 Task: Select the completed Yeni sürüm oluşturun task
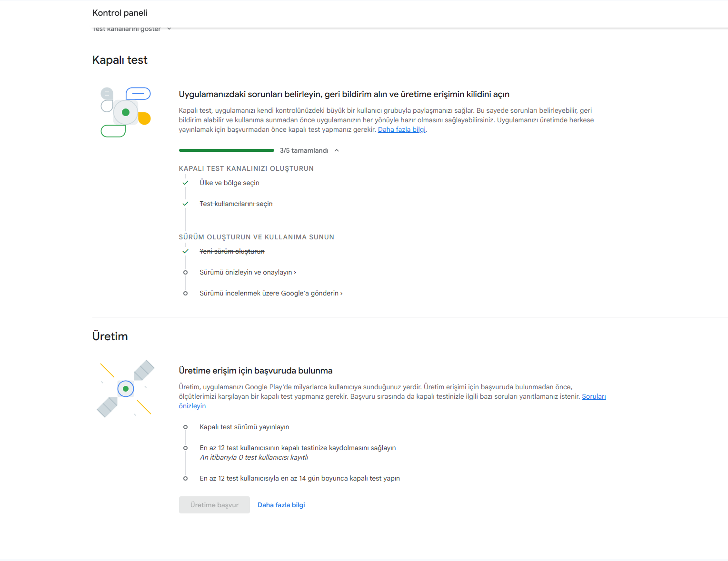pyautogui.click(x=232, y=251)
